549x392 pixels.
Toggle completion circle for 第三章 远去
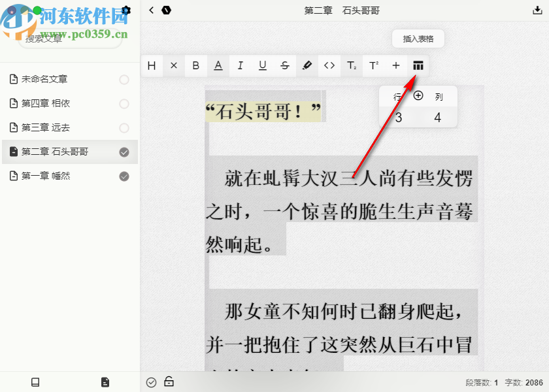(x=124, y=128)
